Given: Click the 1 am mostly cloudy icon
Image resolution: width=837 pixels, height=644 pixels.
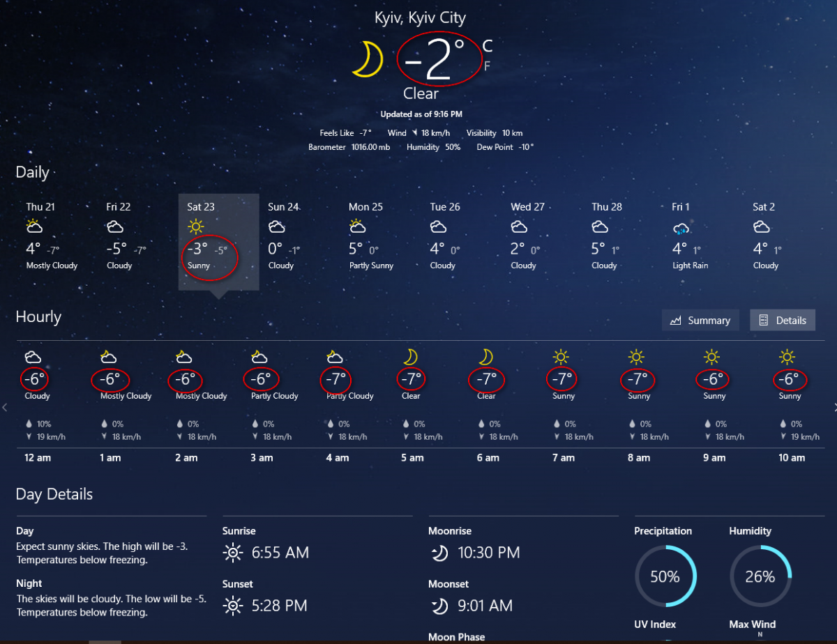Looking at the screenshot, I should (x=108, y=357).
